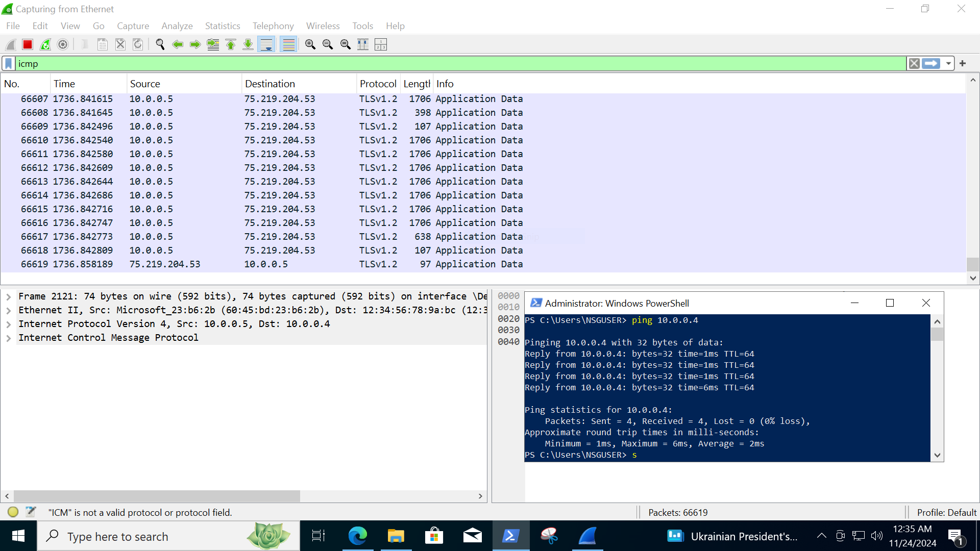Click Go to specified packet icon

(x=213, y=45)
